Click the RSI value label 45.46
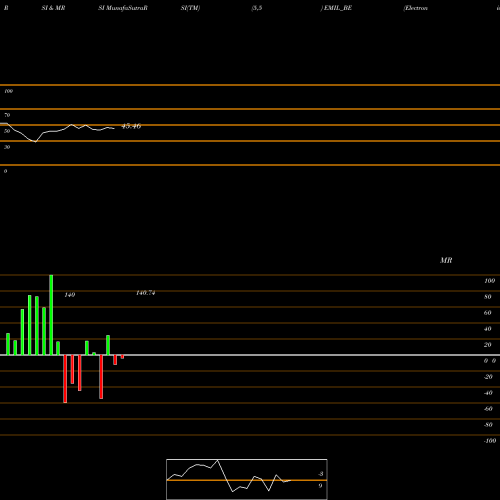This screenshot has height=500, width=500. [x=131, y=126]
